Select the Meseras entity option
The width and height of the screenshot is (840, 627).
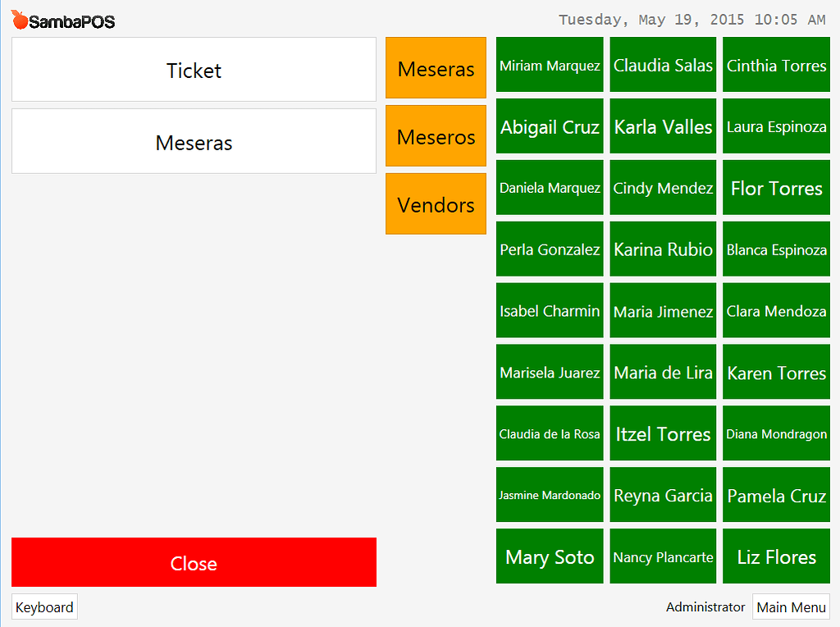coord(194,140)
